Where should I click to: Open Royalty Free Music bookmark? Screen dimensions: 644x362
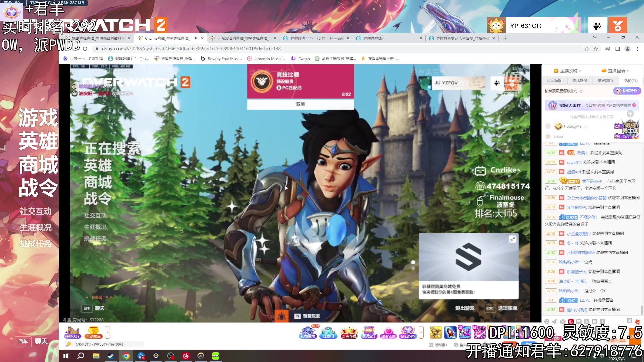(x=221, y=58)
